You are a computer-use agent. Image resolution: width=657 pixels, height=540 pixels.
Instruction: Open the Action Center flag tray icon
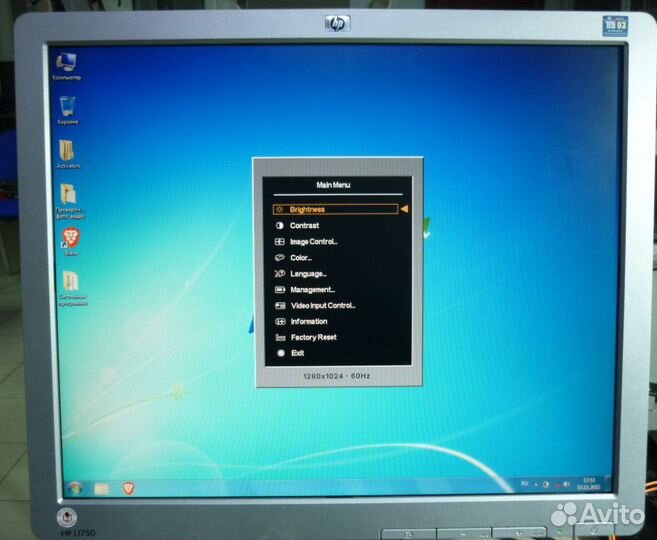546,485
